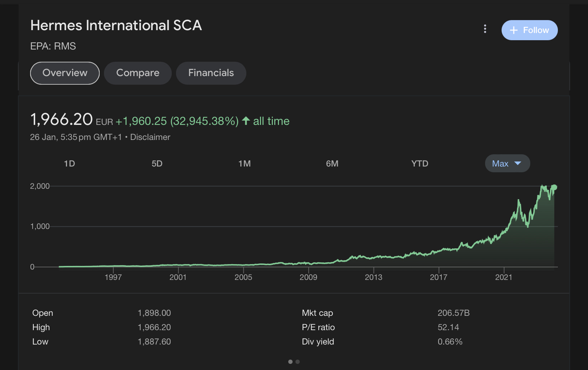
Task: Click the +1,960.25 (32,945.38%) change text
Action: click(x=177, y=121)
